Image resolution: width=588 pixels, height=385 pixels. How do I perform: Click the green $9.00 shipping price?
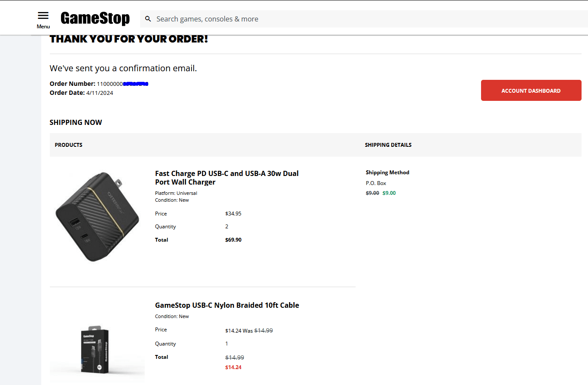(389, 193)
